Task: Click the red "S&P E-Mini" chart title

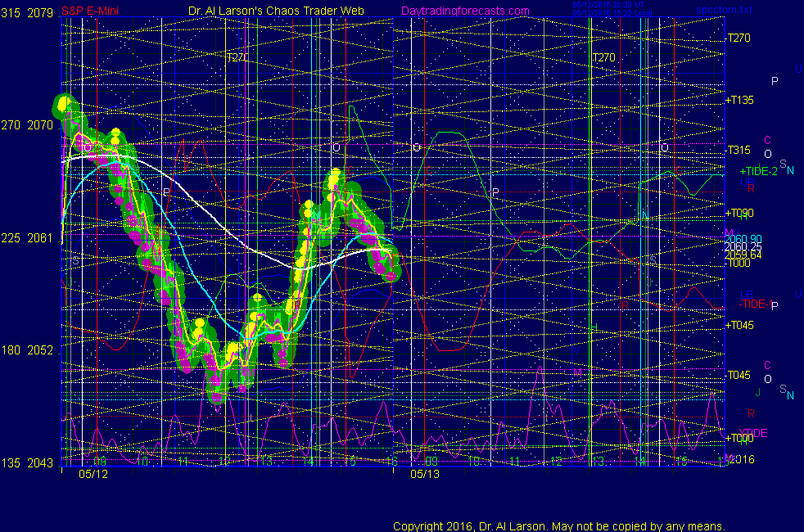Action: coord(90,11)
